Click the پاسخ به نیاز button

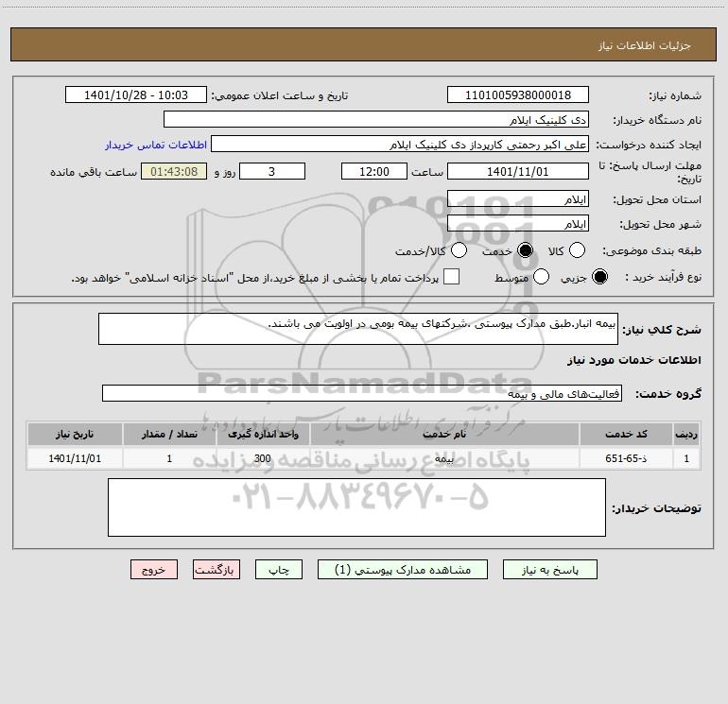click(550, 570)
